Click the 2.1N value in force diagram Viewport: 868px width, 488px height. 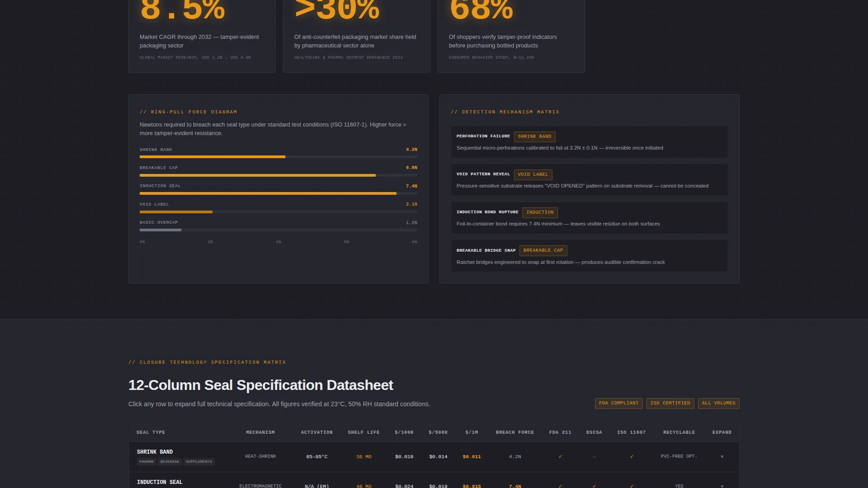click(x=411, y=204)
